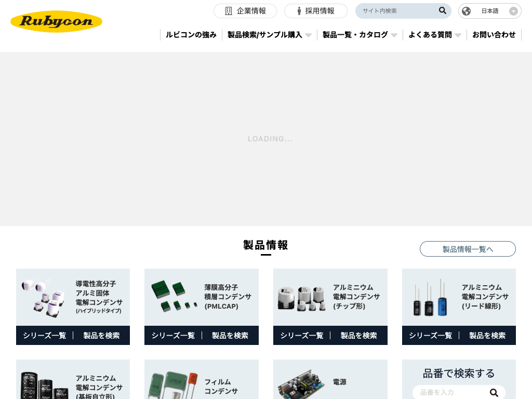
Task: Expand the 製品検索/サンプル購入 menu arrow
Action: coord(308,35)
